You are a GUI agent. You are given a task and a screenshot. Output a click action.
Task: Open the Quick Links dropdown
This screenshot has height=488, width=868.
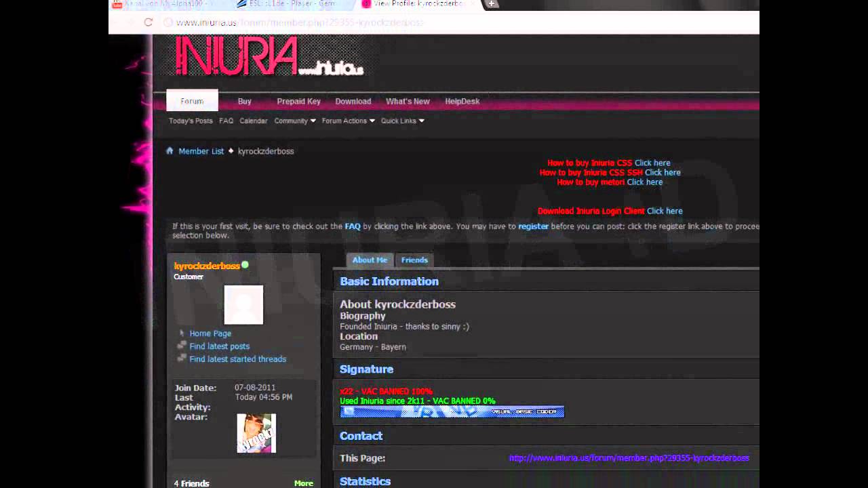403,121
